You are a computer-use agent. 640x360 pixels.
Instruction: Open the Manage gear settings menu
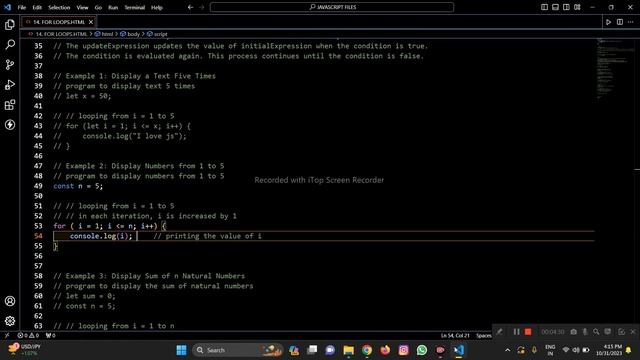pyautogui.click(x=10, y=321)
